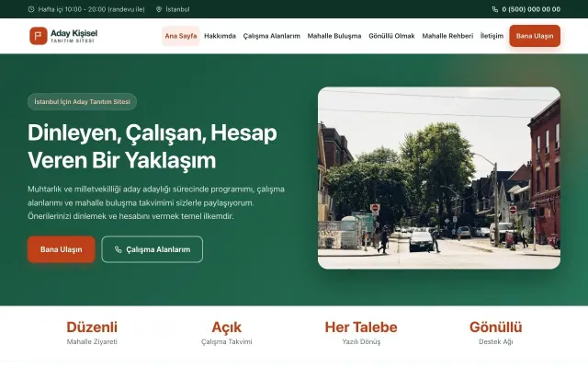The width and height of the screenshot is (588, 368).
Task: Click the phone icon in the top bar
Action: click(x=495, y=9)
